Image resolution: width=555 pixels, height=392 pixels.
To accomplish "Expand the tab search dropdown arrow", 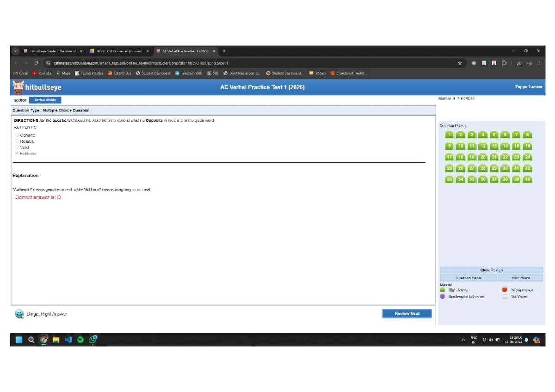I will point(15,51).
